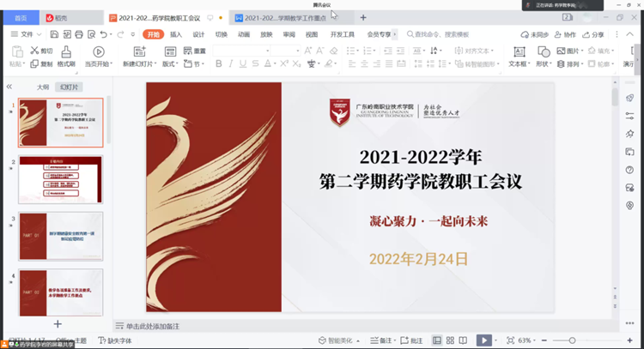Open zoom percentage 63% dropdown
Screen dimensions: 644x349
527,340
